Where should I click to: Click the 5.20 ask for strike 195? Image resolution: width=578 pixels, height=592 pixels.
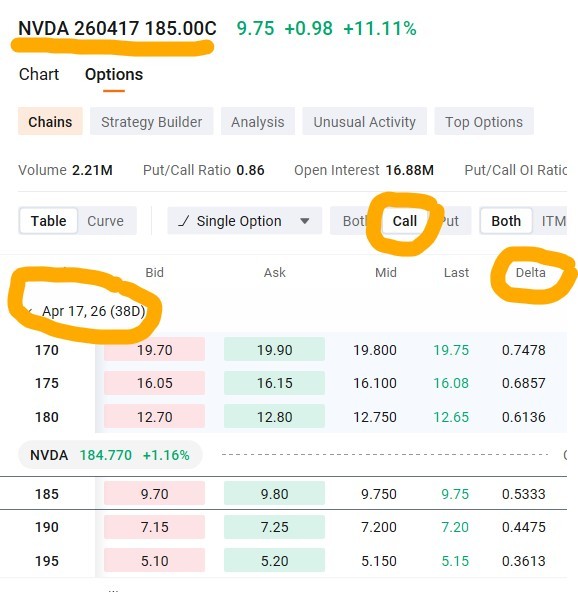pos(274,561)
